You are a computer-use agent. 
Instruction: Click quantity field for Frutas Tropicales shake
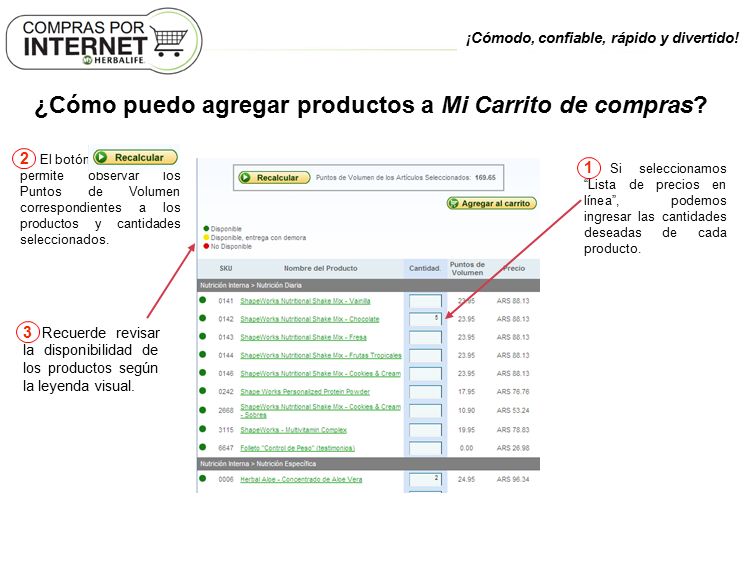click(425, 356)
